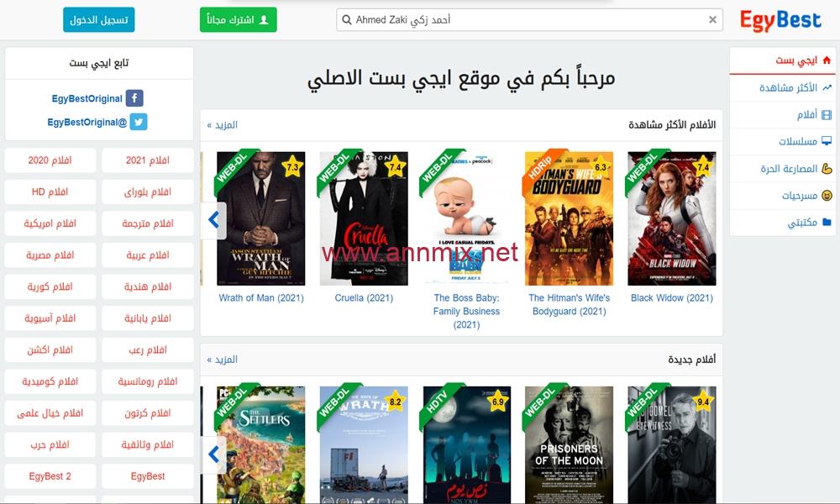The height and width of the screenshot is (504, 840).
Task: Open Prisoners of the Moon poster
Action: 569,444
